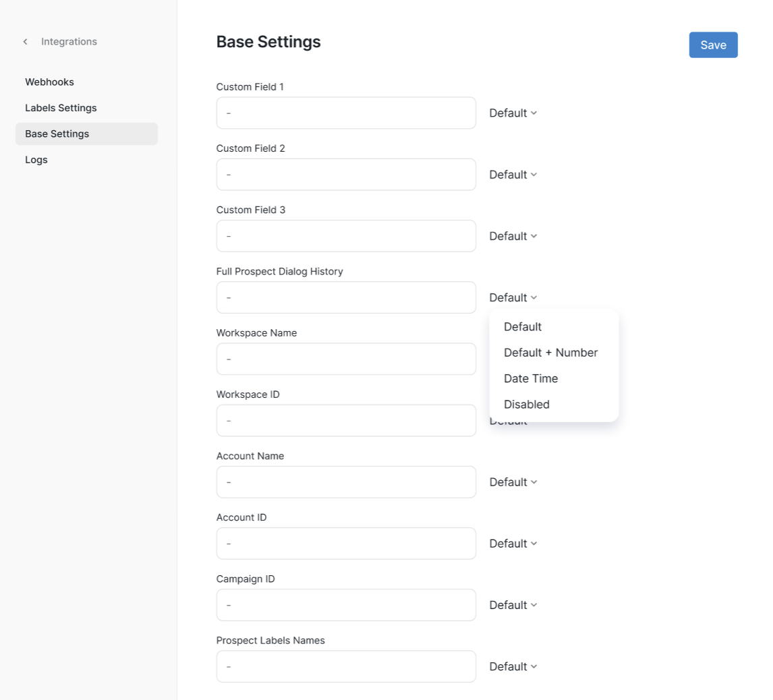Click the back arrow beside Integrations
Viewport: 773px width, 700px height.
26,42
